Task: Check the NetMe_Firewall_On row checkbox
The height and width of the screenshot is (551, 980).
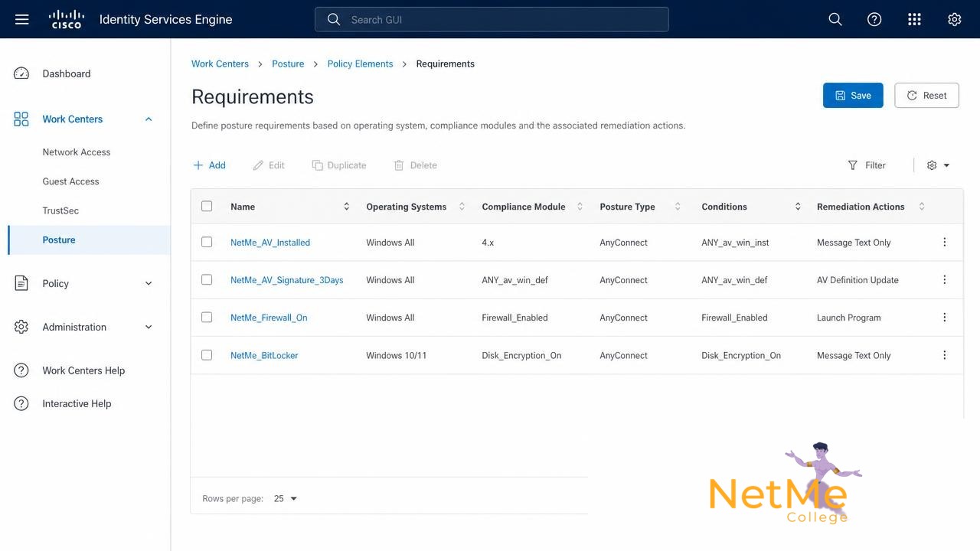Action: tap(207, 317)
